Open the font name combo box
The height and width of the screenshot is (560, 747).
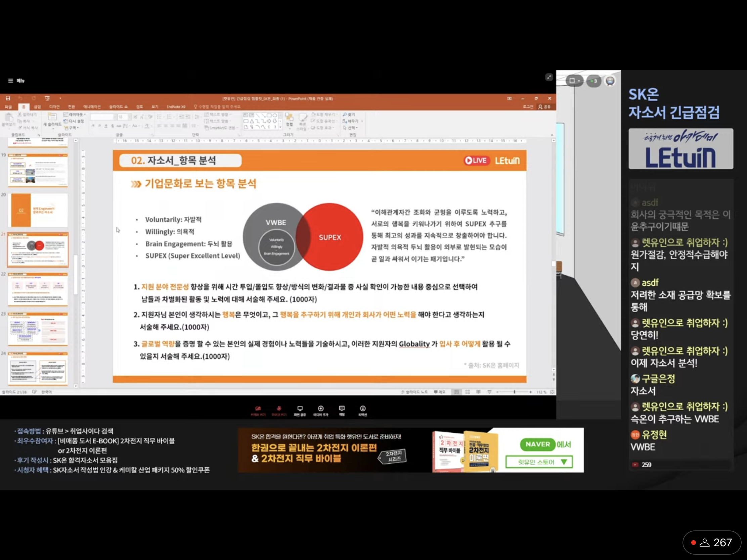click(103, 117)
